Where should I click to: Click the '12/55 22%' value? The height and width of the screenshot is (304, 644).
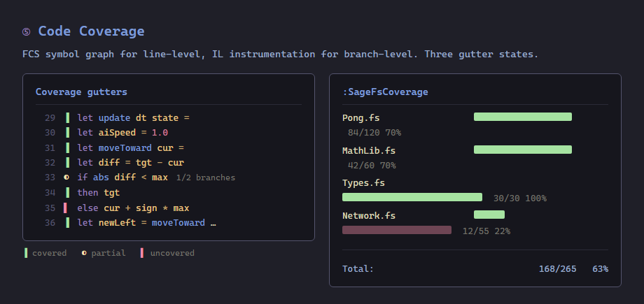point(486,231)
